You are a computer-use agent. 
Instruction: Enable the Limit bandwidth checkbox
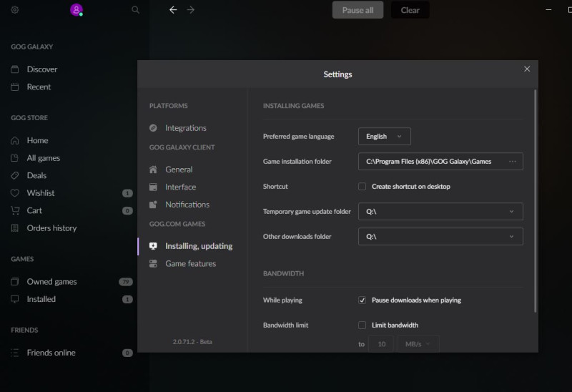pos(362,325)
